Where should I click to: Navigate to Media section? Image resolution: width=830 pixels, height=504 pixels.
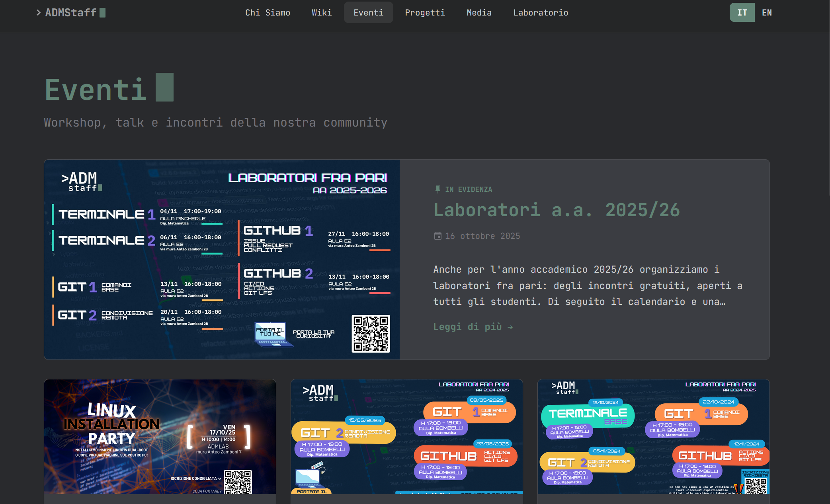[x=479, y=13]
